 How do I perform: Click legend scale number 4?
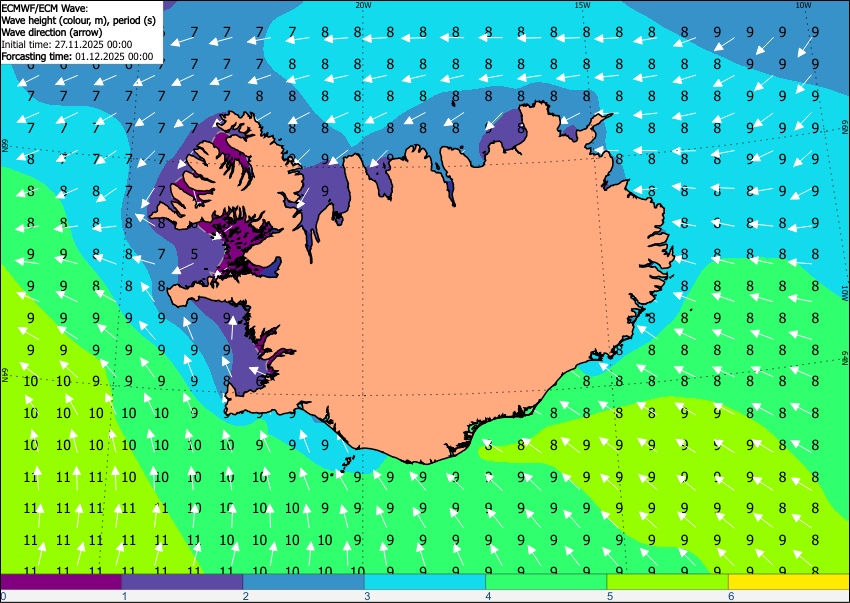pyautogui.click(x=489, y=596)
